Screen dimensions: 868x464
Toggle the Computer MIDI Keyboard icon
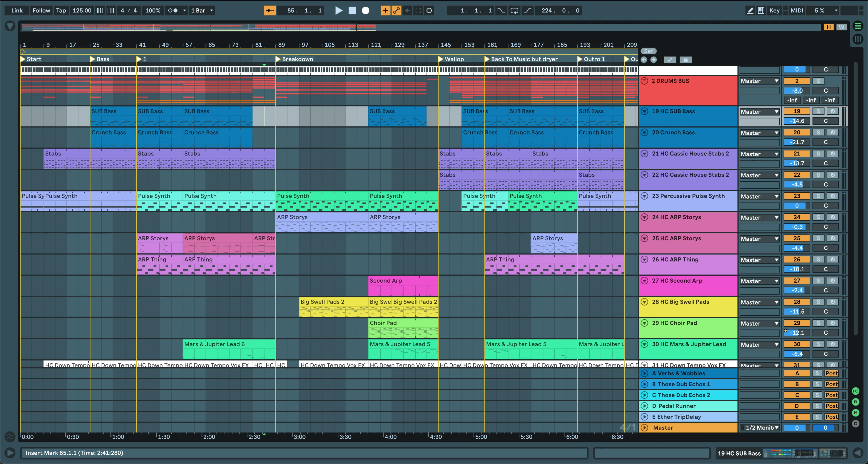761,10
